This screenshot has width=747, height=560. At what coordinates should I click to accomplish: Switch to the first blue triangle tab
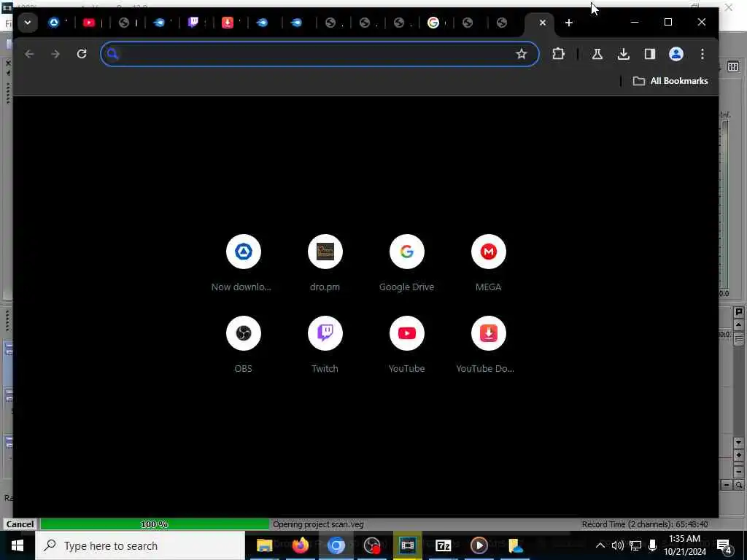pos(54,23)
